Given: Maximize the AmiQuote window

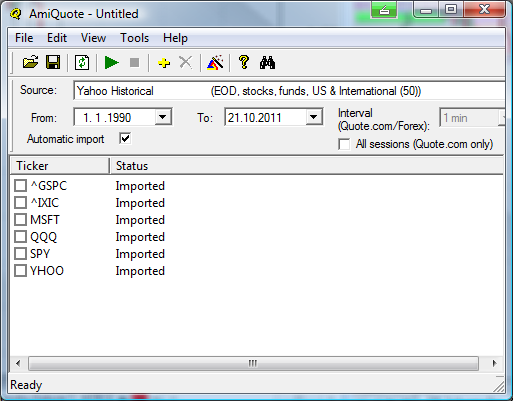Looking at the screenshot, I should click(x=451, y=10).
